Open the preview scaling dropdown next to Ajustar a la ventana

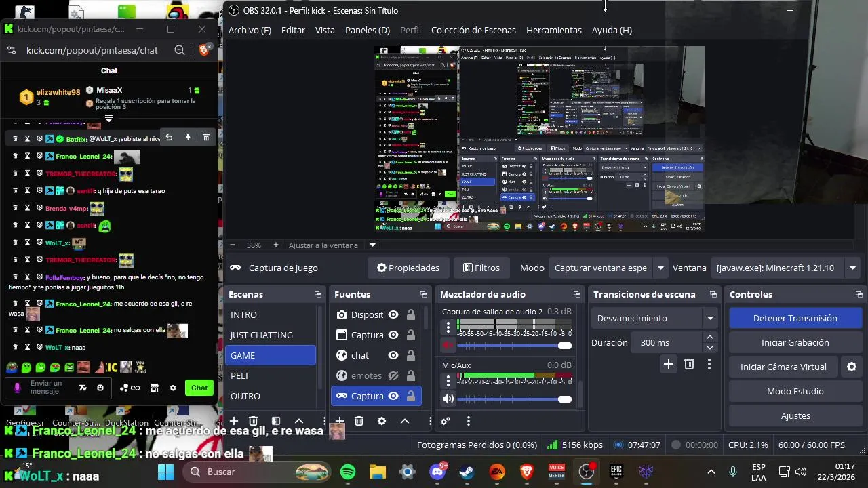tap(372, 245)
